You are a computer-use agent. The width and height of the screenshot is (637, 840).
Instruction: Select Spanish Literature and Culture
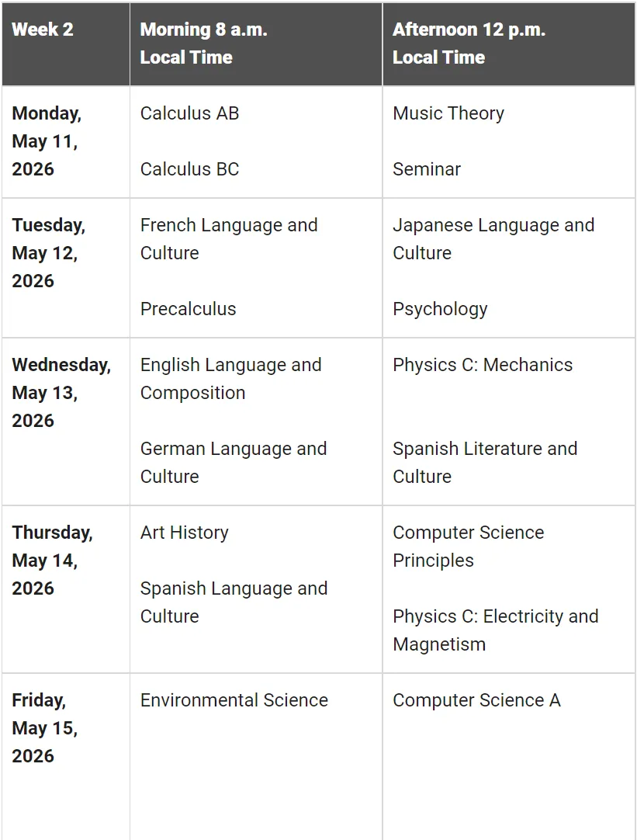tap(484, 463)
